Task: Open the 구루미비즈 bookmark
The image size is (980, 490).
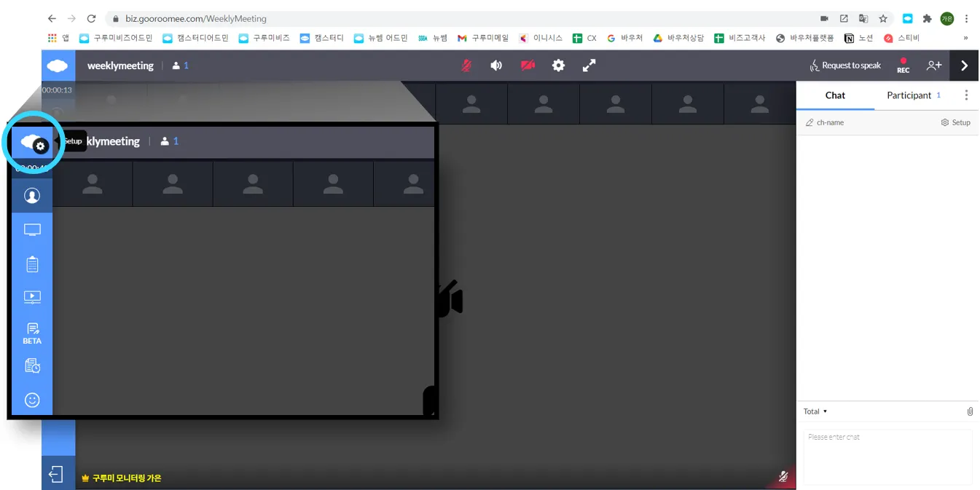Action: tap(264, 38)
